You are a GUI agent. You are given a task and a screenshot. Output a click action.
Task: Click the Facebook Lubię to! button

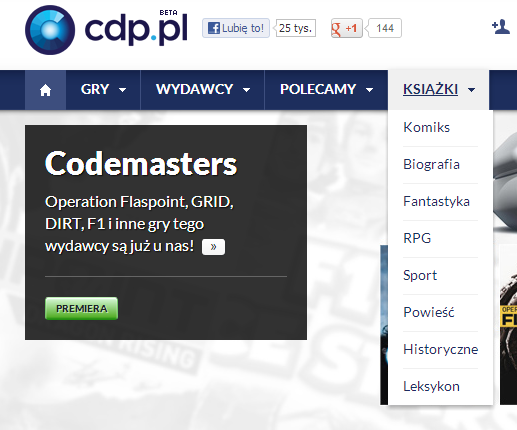click(x=236, y=28)
